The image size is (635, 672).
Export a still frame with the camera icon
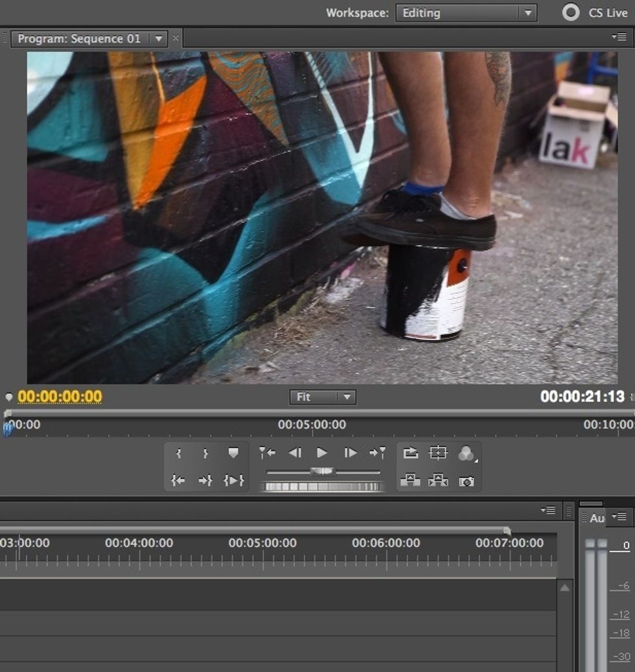point(467,481)
